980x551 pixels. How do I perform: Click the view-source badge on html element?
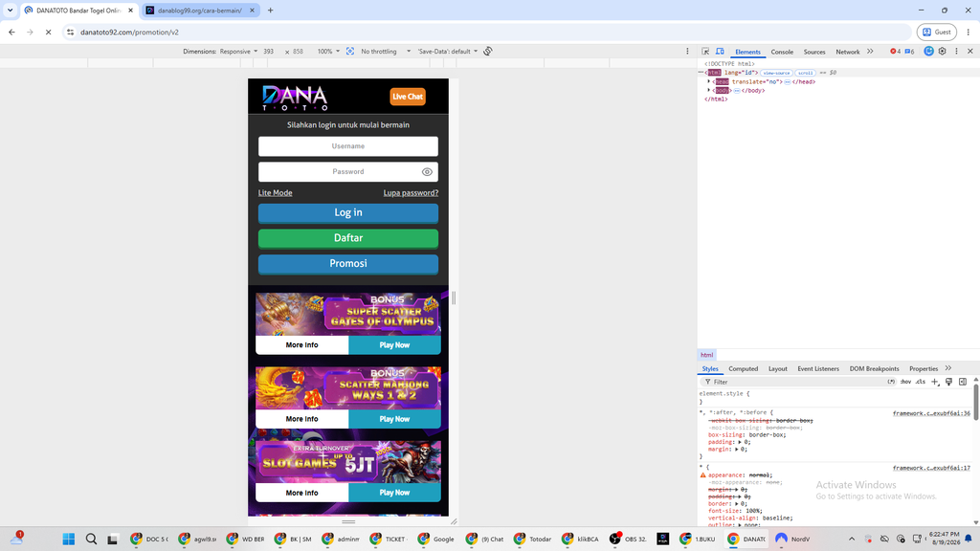(x=776, y=73)
